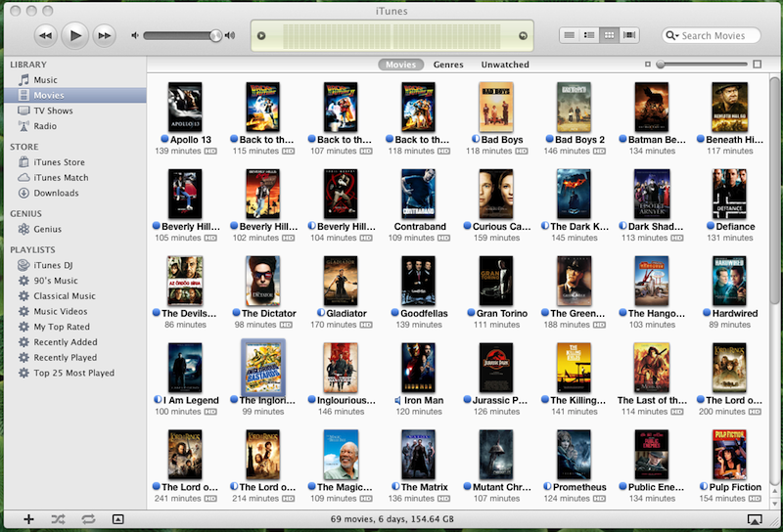Click the status text '69 movies, 6 days, 154.64 GB'
The width and height of the screenshot is (783, 532).
click(x=392, y=519)
